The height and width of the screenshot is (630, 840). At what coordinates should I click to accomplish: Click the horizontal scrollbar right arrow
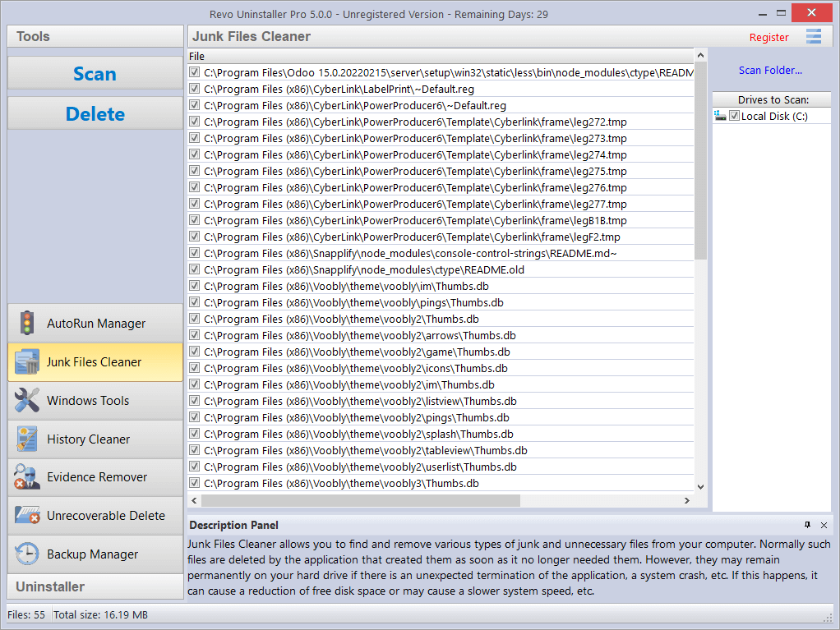coord(687,500)
